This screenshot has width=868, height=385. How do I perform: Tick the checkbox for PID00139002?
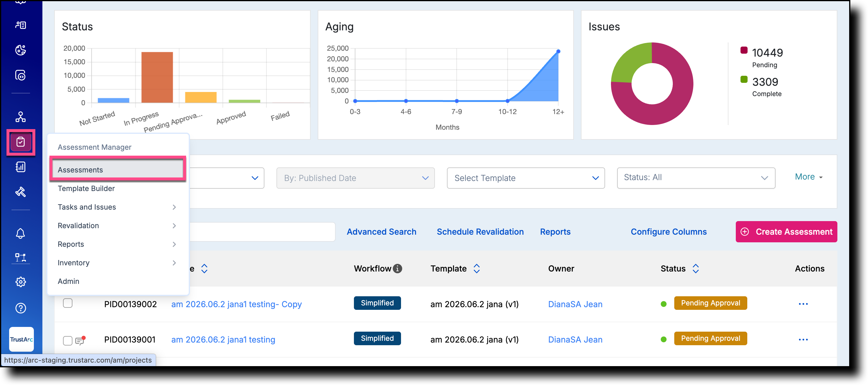[x=68, y=303]
